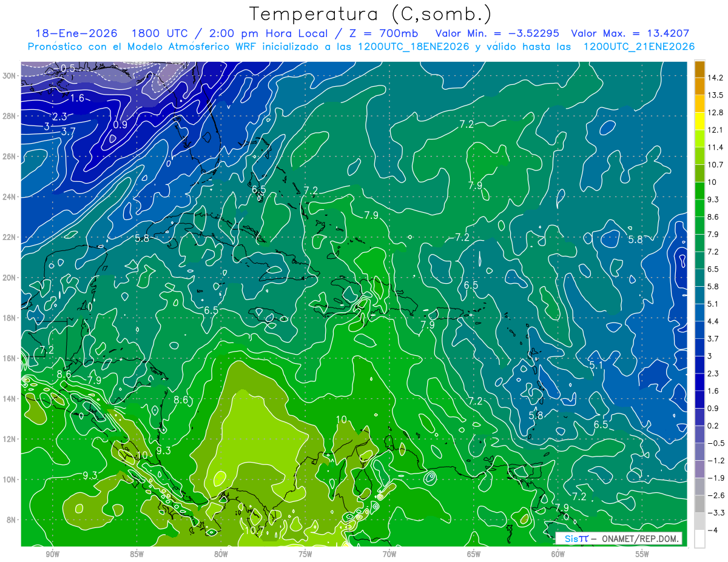Click the "10.7" legend value
The height and width of the screenshot is (562, 728).
pyautogui.click(x=716, y=165)
